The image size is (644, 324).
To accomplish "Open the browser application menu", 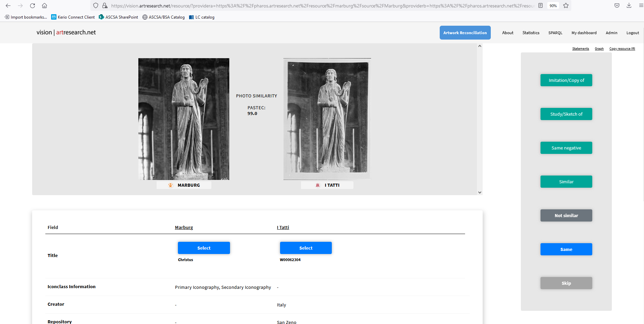I will (x=641, y=6).
